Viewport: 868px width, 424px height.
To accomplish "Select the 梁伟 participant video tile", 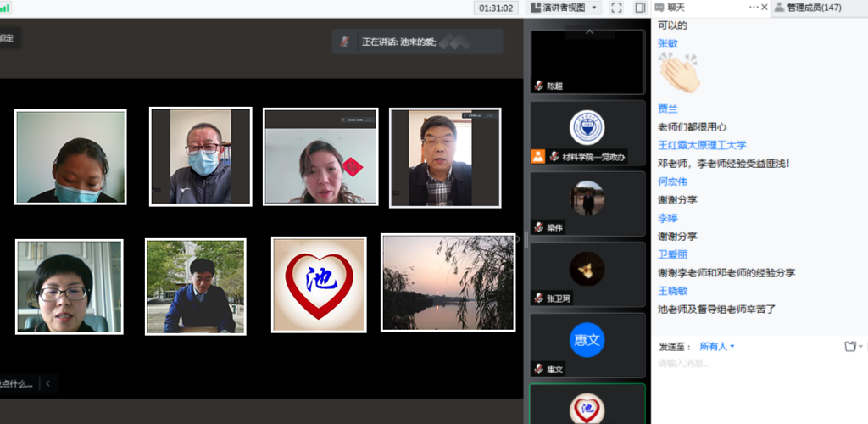I will [x=587, y=204].
